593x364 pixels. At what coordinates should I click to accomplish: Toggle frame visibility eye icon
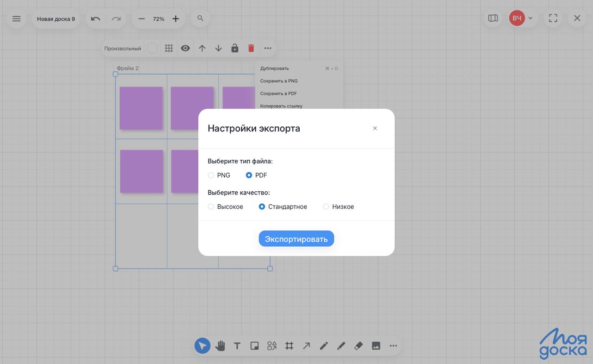185,48
